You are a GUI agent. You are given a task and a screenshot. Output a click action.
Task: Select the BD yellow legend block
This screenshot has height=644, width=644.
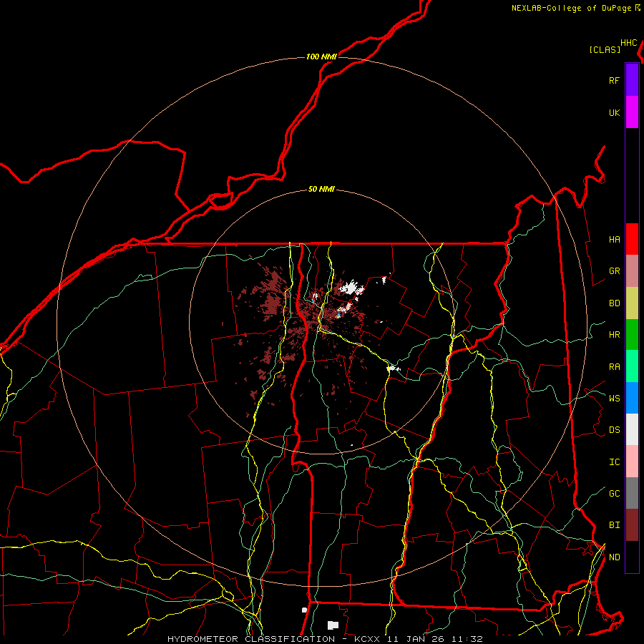[632, 303]
